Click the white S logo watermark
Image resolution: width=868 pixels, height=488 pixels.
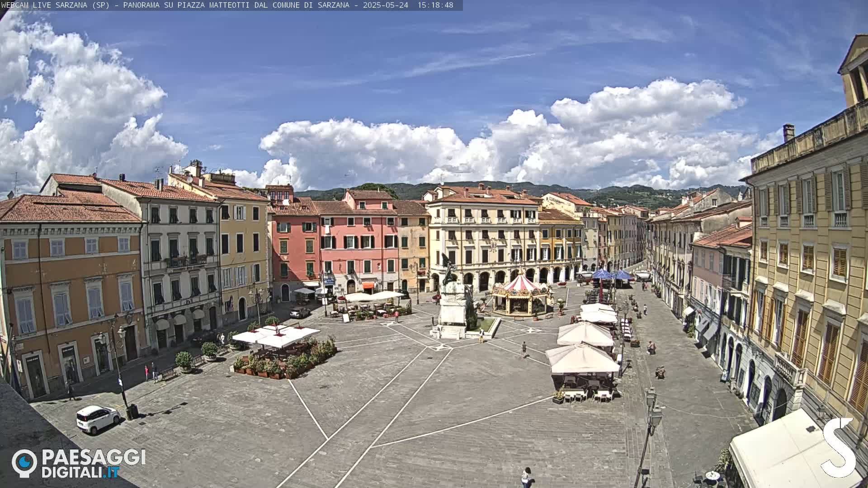click(x=839, y=448)
